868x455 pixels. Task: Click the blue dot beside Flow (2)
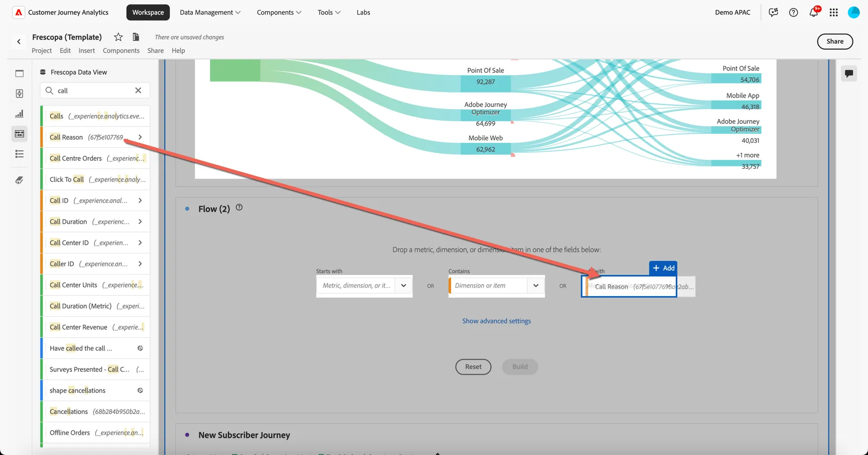[x=187, y=209]
